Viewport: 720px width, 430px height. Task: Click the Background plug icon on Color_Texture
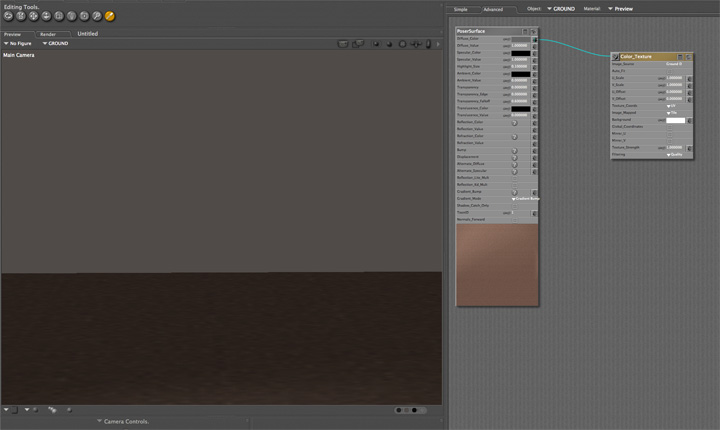point(690,120)
